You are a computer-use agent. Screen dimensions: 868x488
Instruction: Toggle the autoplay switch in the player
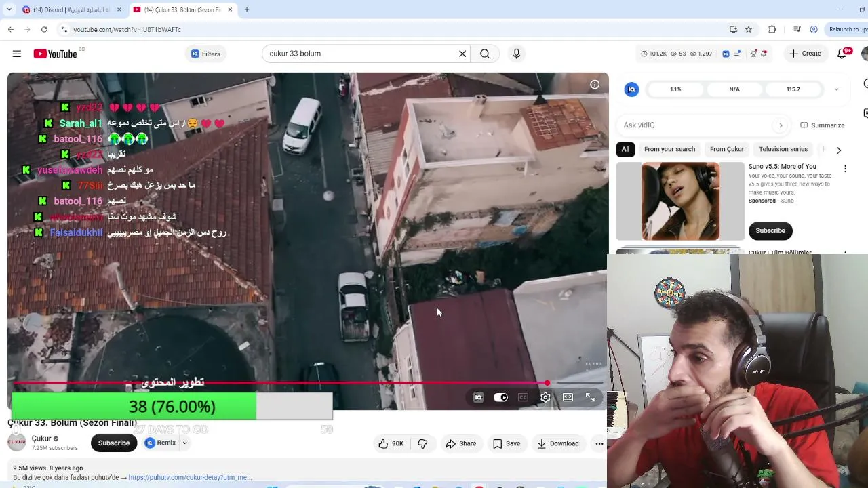tap(500, 398)
